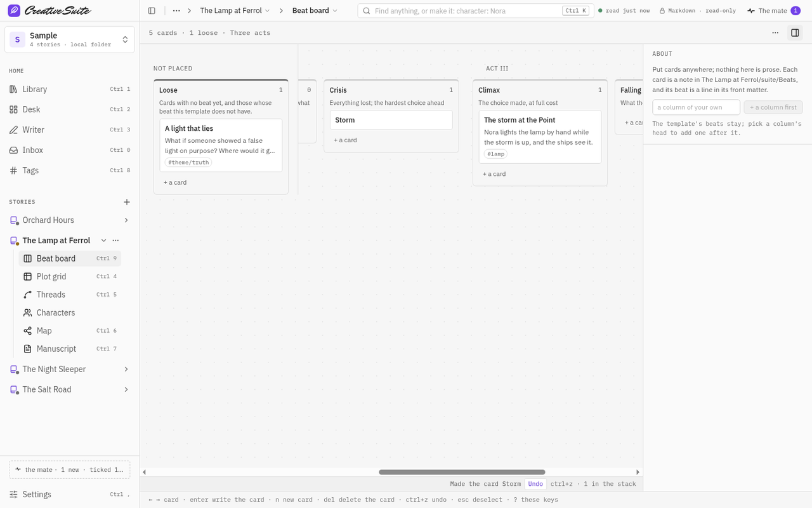
Task: Click the mate notification in sidebar footer
Action: 70,470
